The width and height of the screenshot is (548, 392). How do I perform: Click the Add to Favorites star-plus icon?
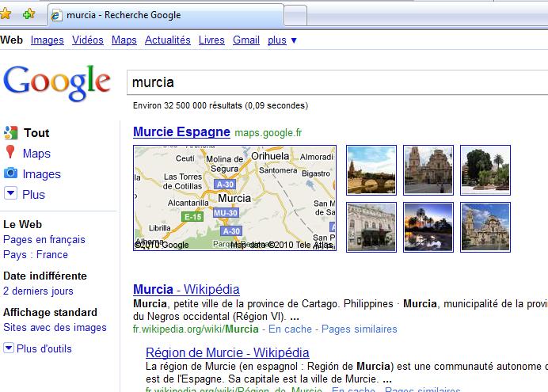tap(29, 14)
